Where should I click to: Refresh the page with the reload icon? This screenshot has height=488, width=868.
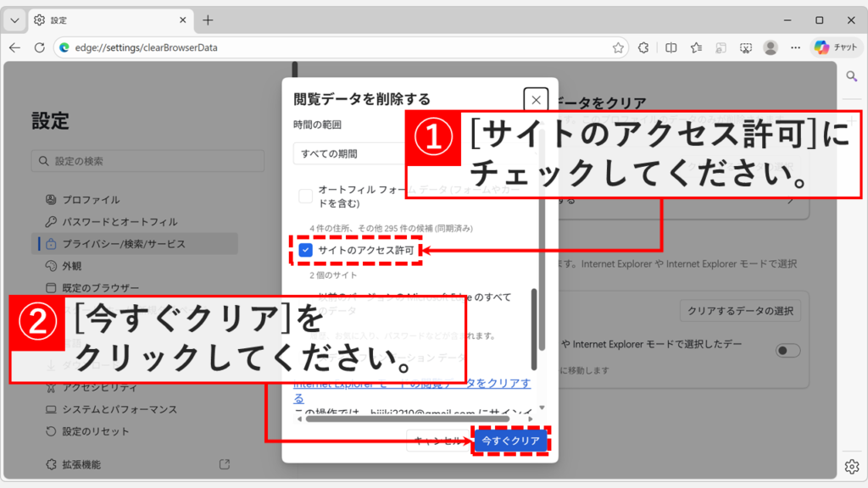coord(42,48)
